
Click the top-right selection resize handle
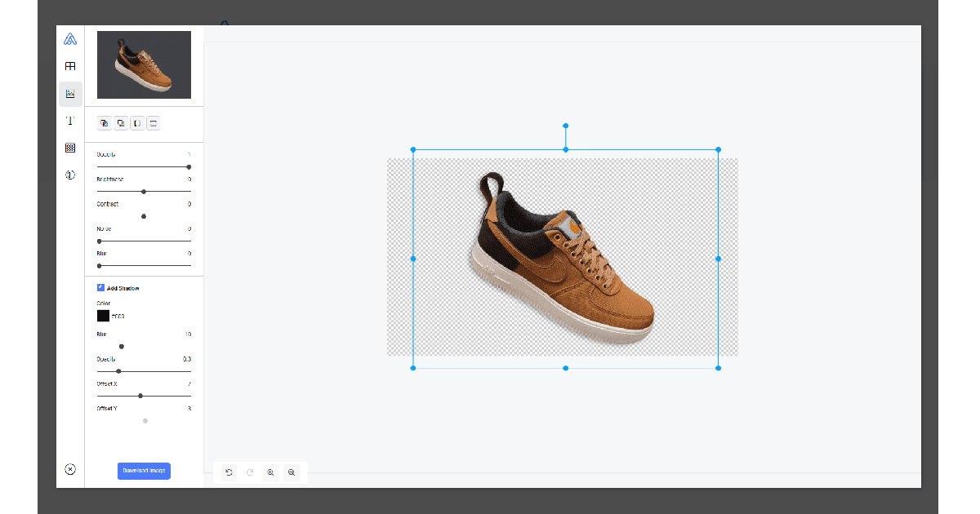click(718, 149)
